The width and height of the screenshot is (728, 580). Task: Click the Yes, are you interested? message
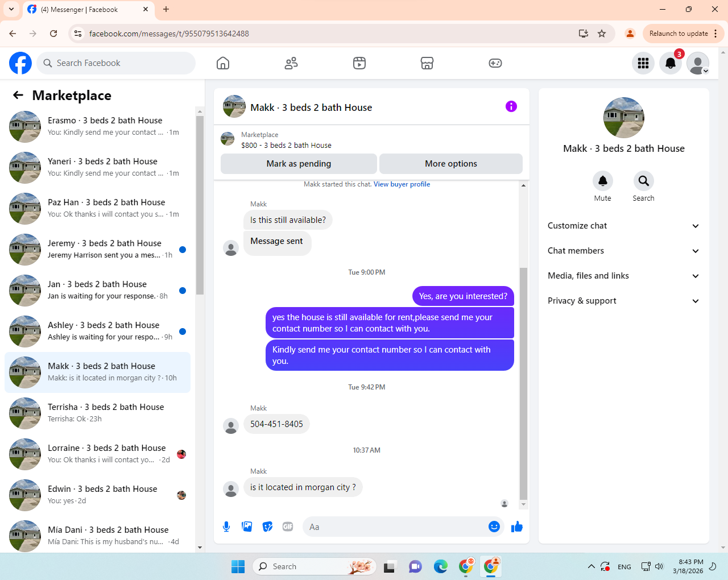click(x=463, y=296)
